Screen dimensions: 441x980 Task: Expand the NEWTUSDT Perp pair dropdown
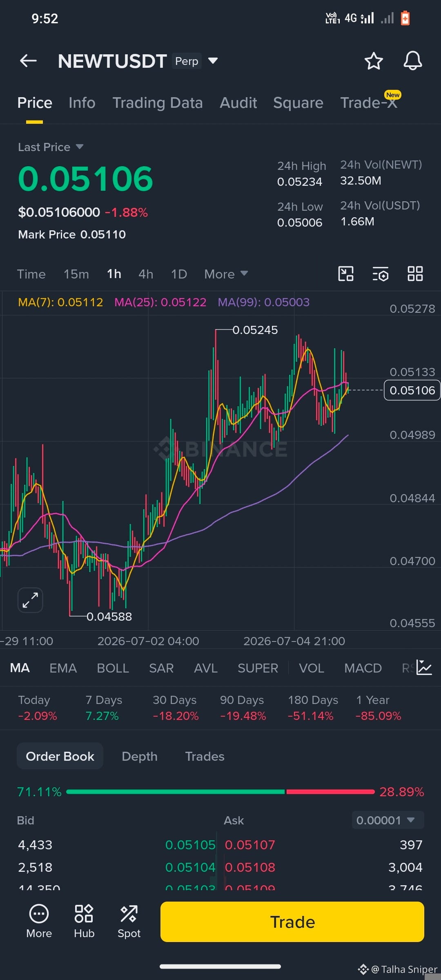click(213, 61)
